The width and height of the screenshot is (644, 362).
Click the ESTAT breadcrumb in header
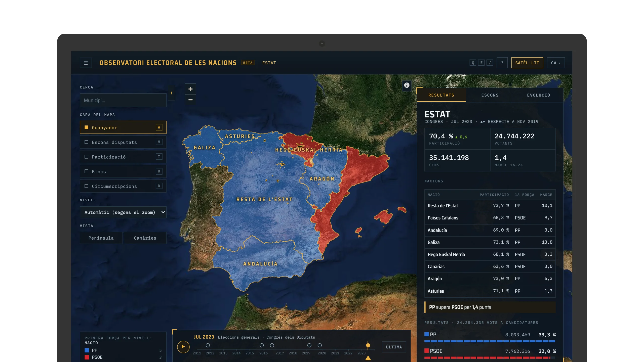click(x=269, y=63)
